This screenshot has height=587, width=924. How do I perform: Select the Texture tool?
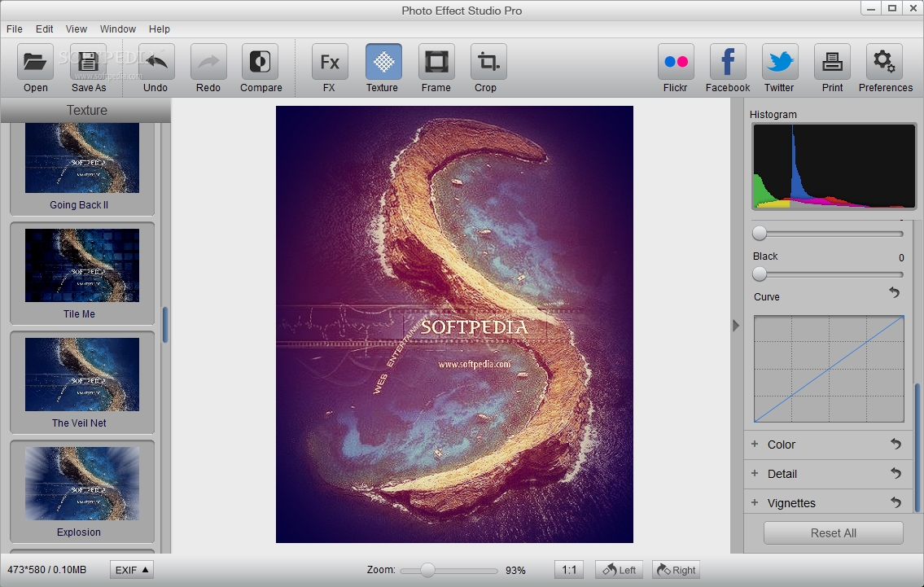383,63
